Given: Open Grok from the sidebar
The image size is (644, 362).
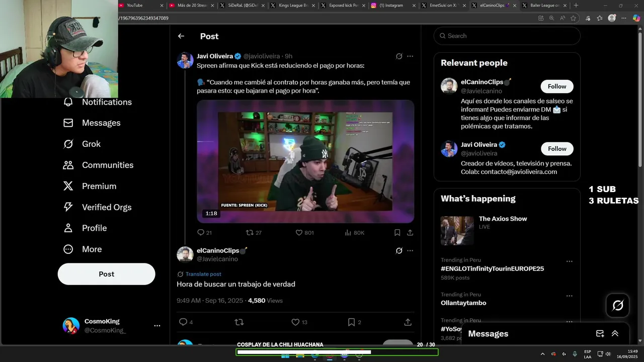Looking at the screenshot, I should [x=82, y=144].
